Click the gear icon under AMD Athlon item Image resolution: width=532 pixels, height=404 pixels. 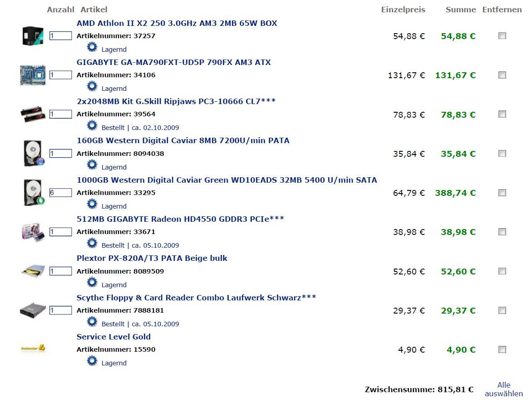point(92,47)
